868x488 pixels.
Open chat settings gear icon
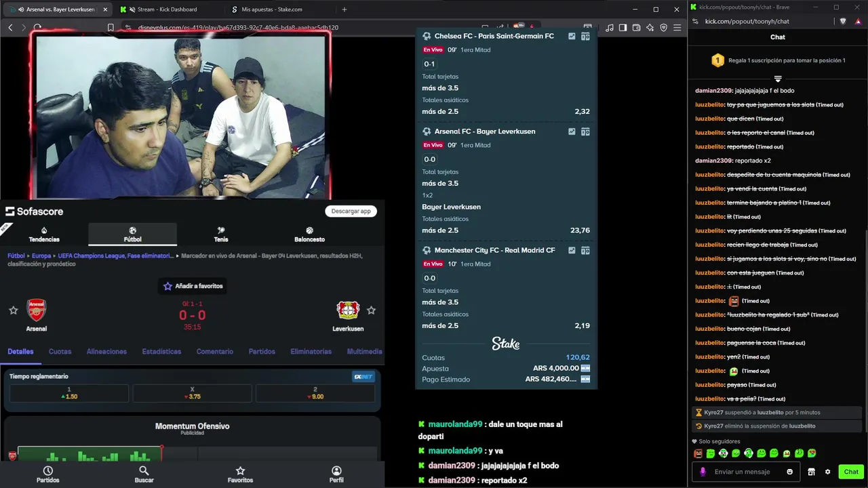[x=827, y=472]
